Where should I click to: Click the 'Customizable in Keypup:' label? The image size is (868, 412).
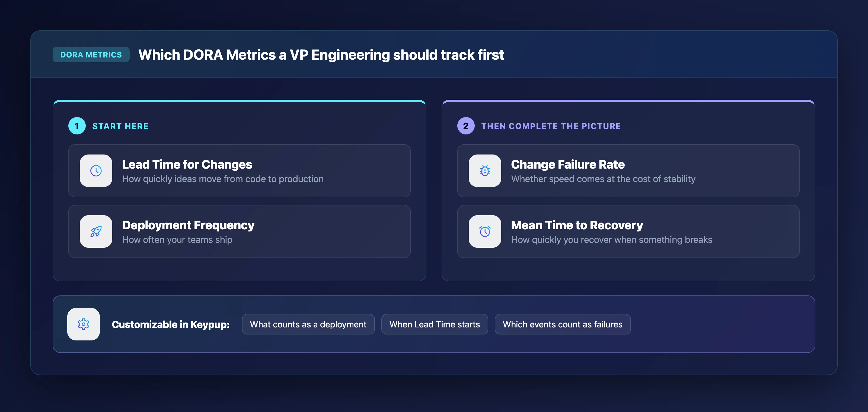pos(171,324)
